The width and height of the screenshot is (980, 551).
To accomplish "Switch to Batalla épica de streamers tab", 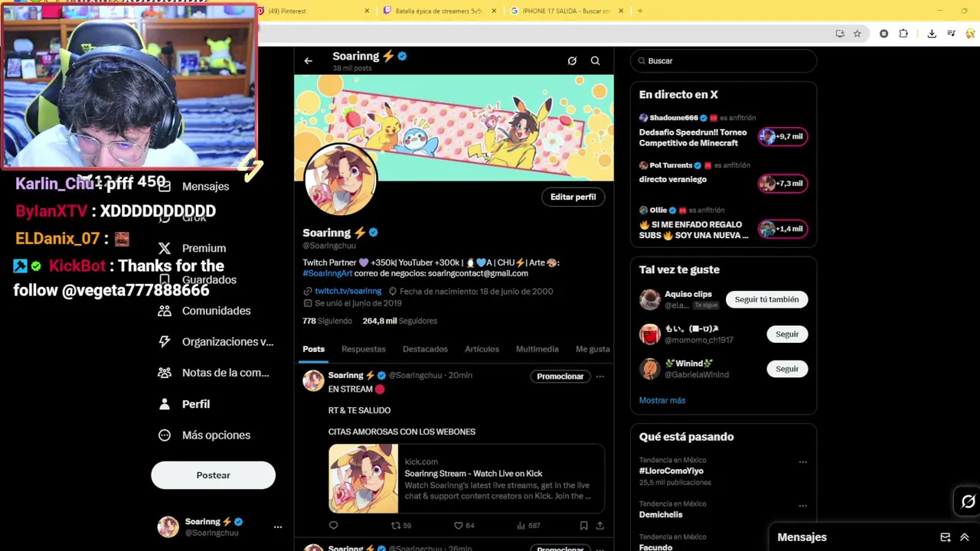I will click(x=438, y=11).
